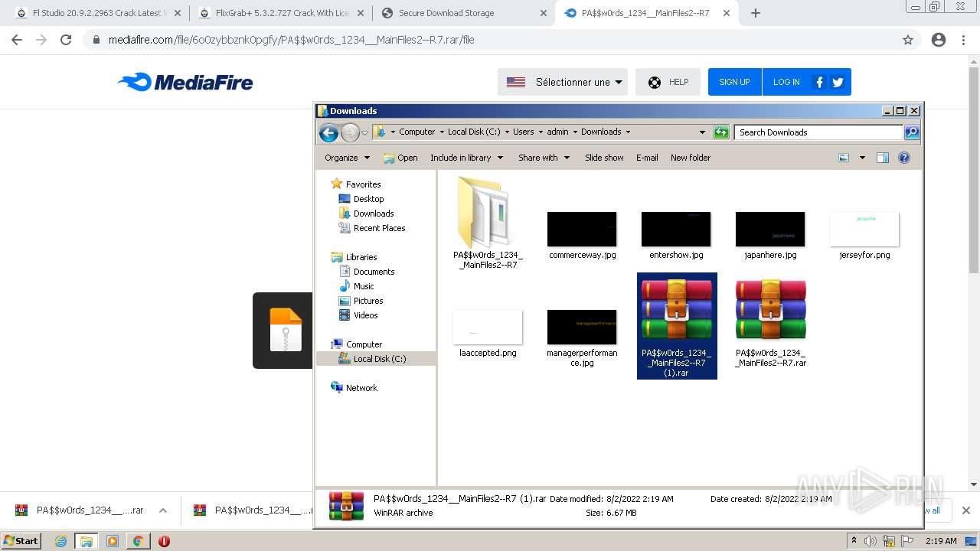Click the media player taskbar icon
This screenshot has width=980, height=551.
[x=113, y=541]
